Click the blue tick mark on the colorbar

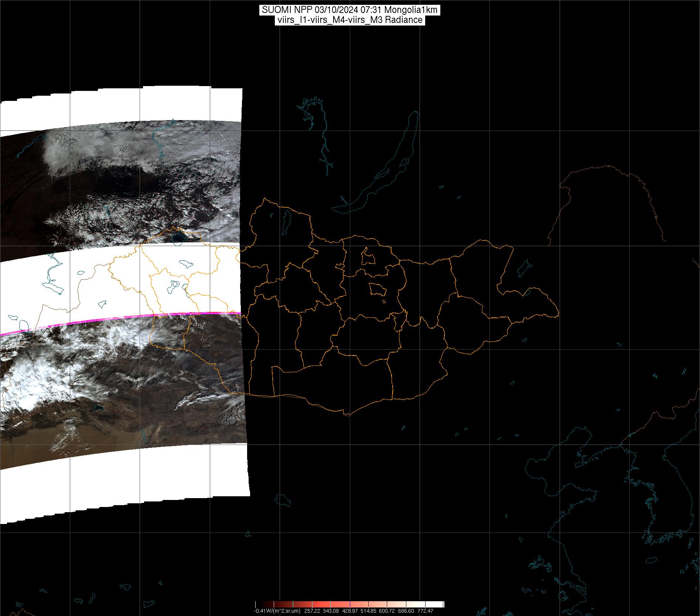point(350,605)
